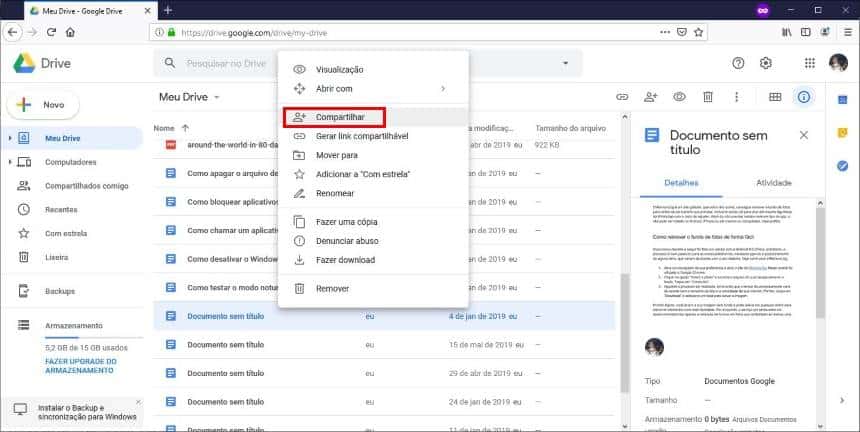Choose Remover in the context menu
The height and width of the screenshot is (432, 860).
coord(373,288)
